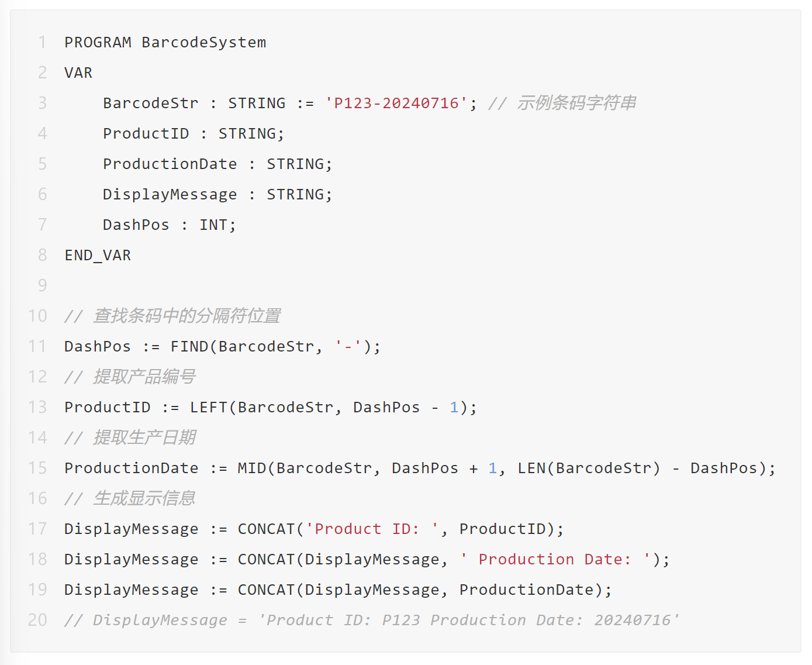Click the BarcodeSystem program name
Viewport: 812px width, 665px height.
pyautogui.click(x=203, y=43)
